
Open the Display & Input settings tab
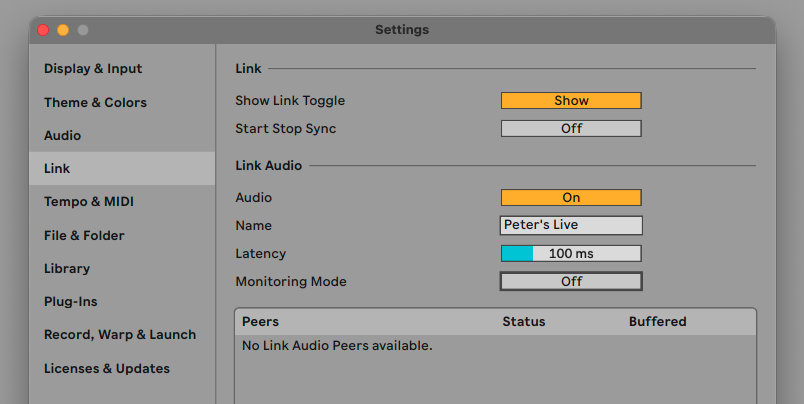click(x=93, y=69)
